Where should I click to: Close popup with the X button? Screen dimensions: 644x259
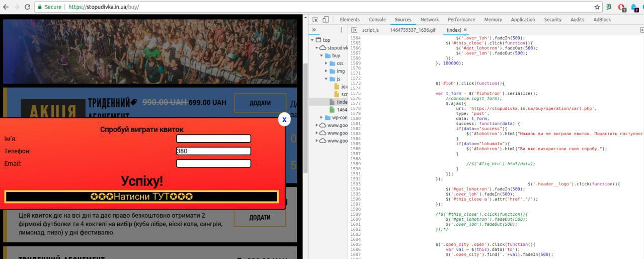tap(284, 119)
